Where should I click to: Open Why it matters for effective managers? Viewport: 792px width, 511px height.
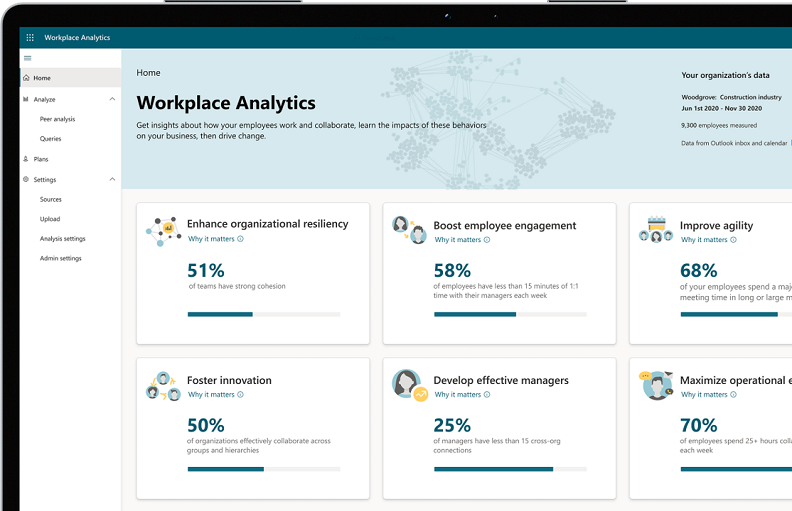coord(458,394)
